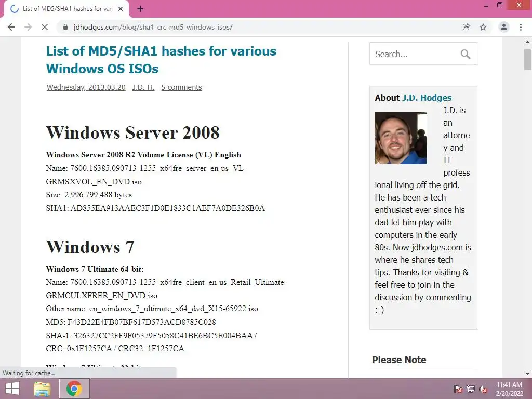This screenshot has width=532, height=399.
Task: Open the Chrome profile menu
Action: 504,27
